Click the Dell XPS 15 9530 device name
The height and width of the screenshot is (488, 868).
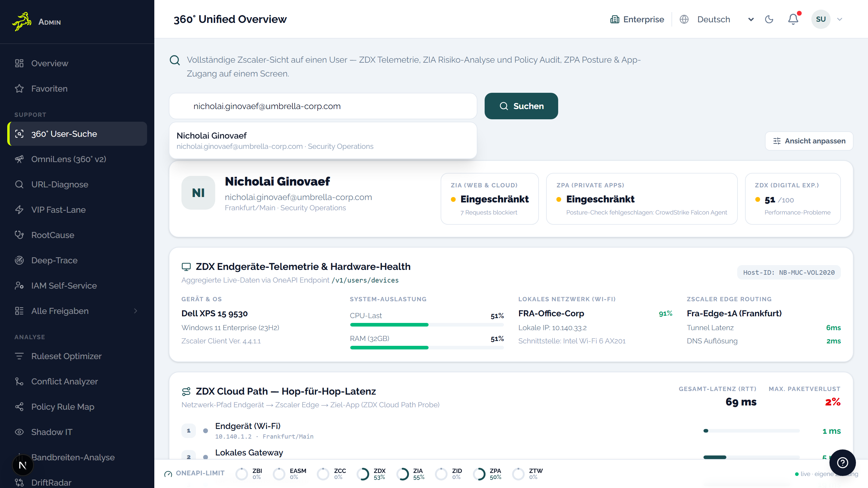click(x=215, y=314)
